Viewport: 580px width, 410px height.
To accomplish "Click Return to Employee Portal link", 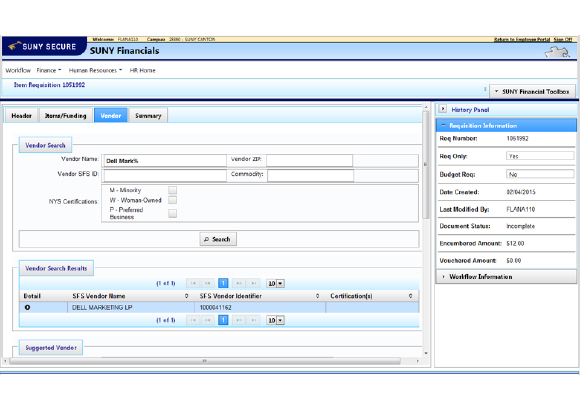I will pos(522,39).
